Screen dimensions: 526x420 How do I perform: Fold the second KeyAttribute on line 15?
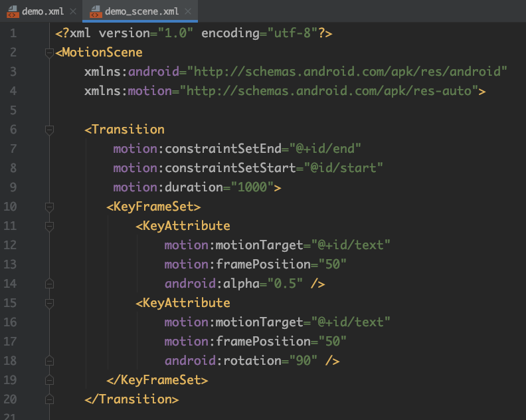pos(49,303)
